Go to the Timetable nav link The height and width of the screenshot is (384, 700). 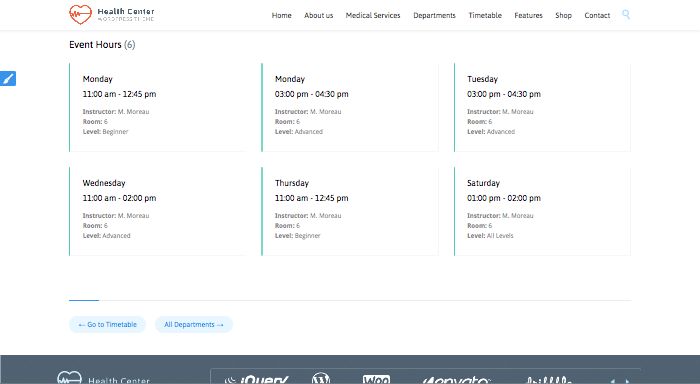pyautogui.click(x=485, y=15)
